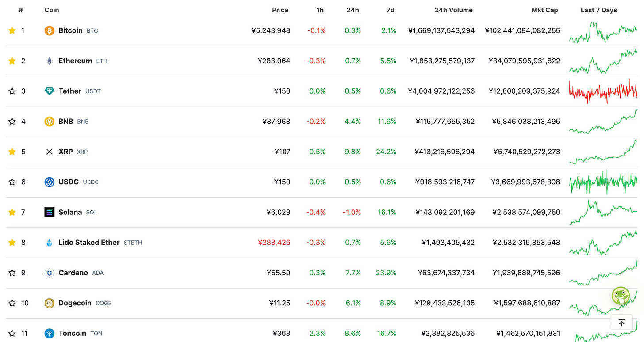Viewport: 644px width, 342px height.
Task: View Bitcoin's 7-day sparkline chart
Action: point(603,32)
